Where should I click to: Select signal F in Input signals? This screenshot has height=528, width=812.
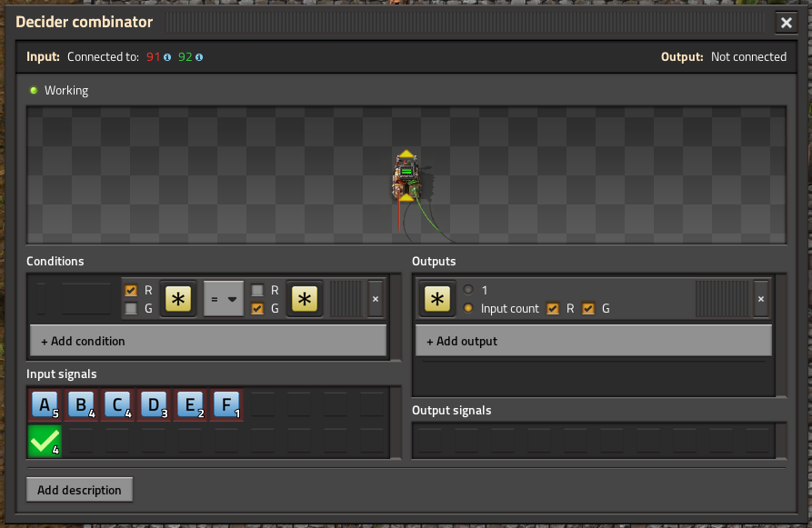[226, 404]
